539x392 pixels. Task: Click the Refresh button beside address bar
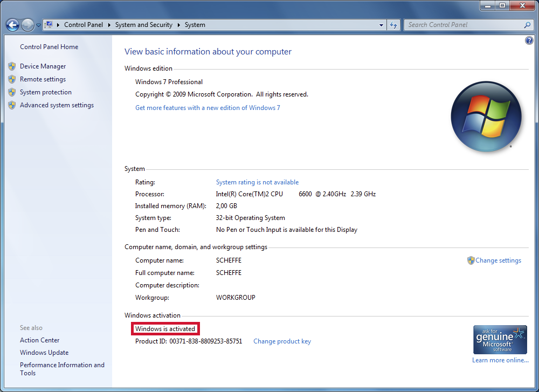393,25
